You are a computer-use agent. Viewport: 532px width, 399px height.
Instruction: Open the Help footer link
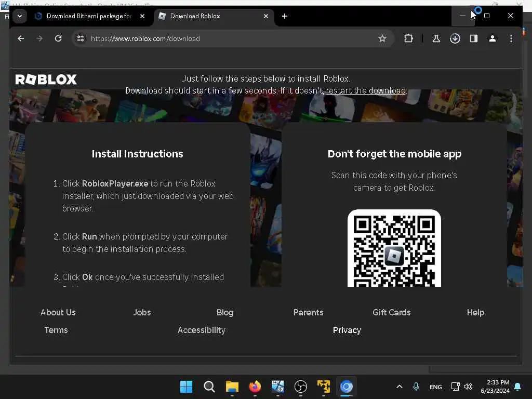coord(475,312)
